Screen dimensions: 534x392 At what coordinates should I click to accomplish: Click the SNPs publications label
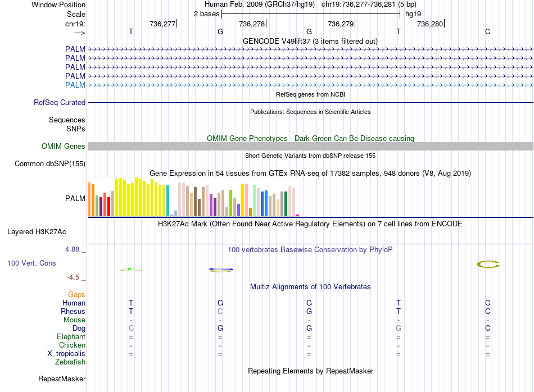pyautogui.click(x=76, y=129)
